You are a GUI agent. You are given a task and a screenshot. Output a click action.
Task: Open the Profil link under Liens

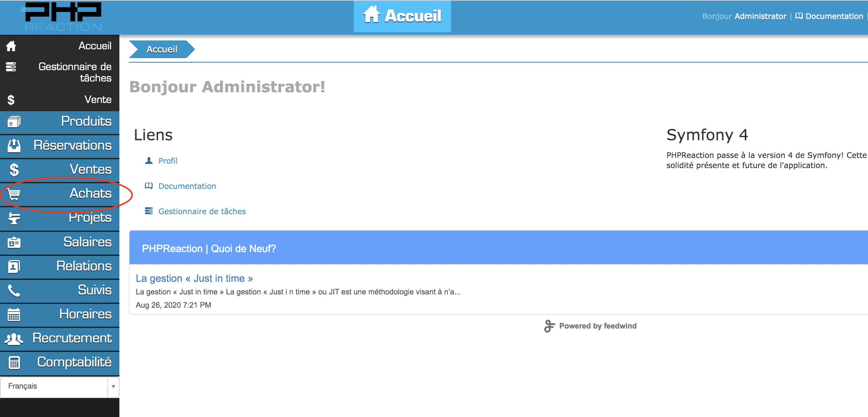coord(167,161)
